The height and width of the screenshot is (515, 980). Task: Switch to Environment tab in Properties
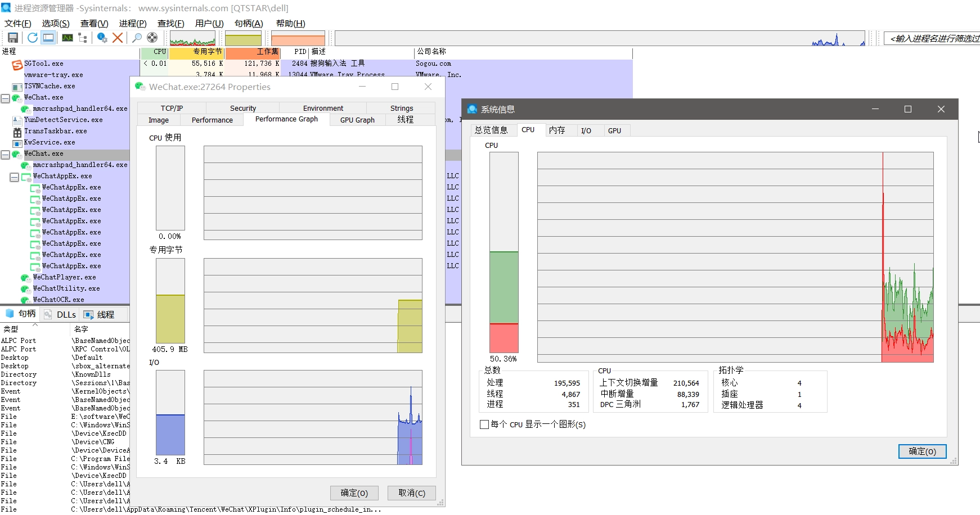tap(323, 108)
